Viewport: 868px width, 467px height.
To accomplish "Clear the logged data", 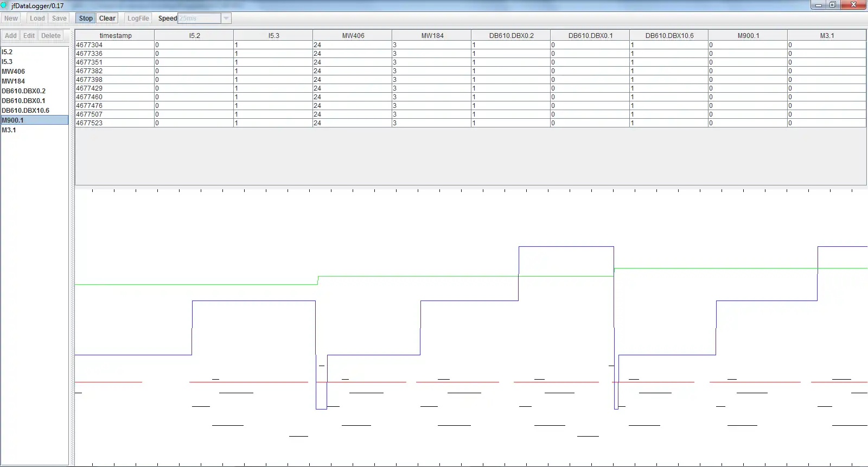I will 107,18.
